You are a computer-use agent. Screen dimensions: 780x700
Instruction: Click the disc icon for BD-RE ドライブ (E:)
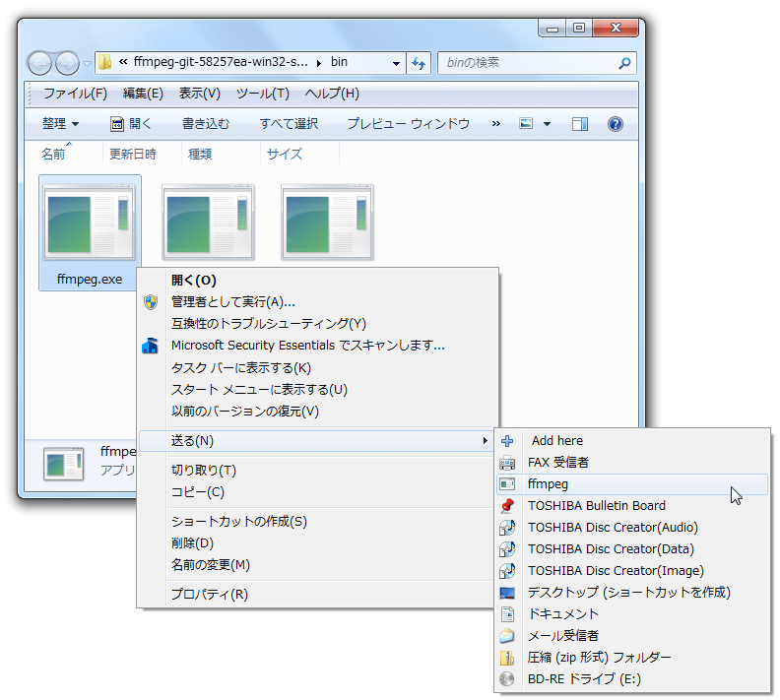(x=507, y=679)
